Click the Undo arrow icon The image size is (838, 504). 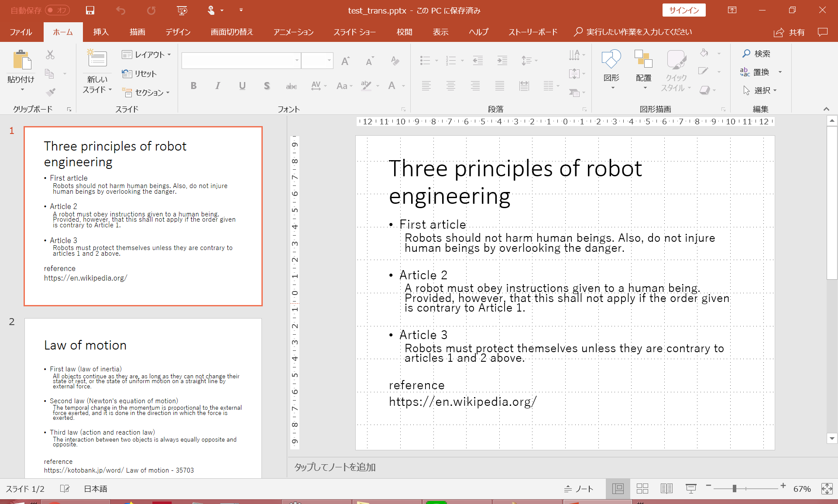tap(121, 10)
